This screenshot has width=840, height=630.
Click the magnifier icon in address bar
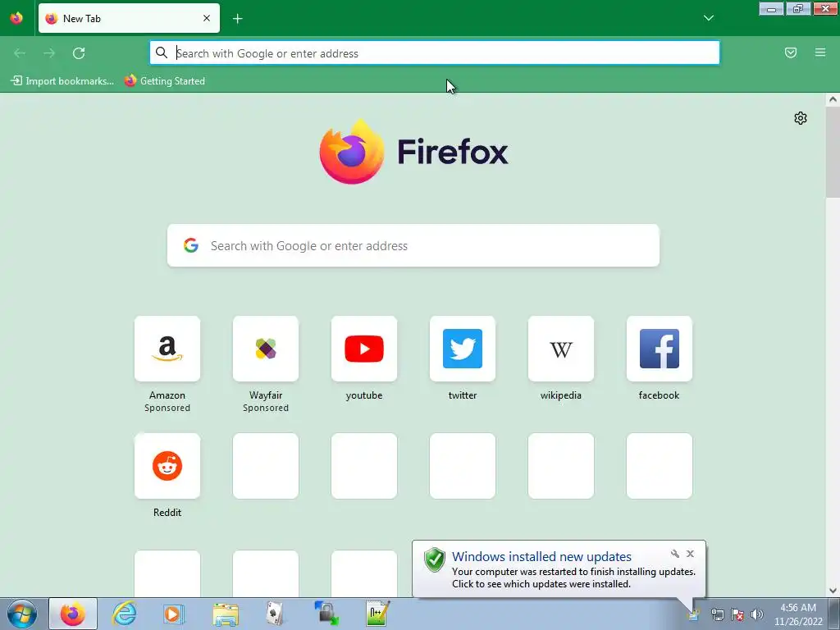click(162, 52)
